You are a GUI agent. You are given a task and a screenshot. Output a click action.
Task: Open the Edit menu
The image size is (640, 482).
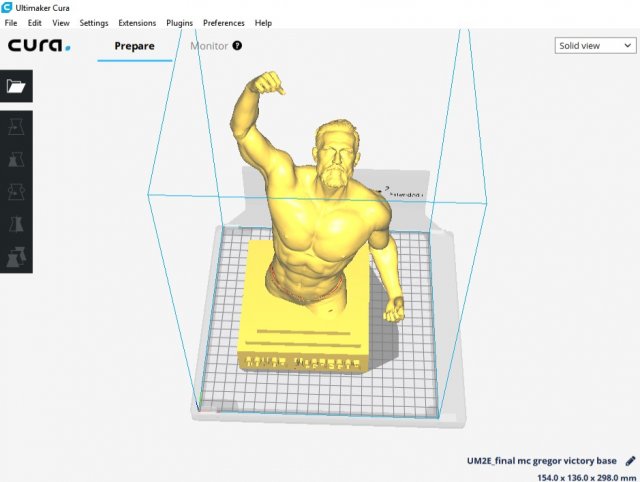[x=34, y=23]
